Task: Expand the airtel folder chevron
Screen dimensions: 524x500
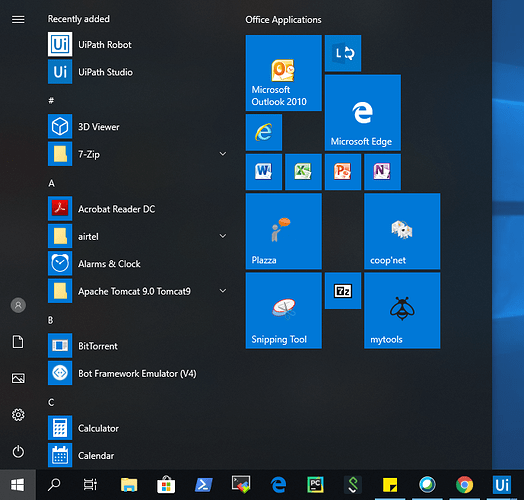Action: [x=223, y=236]
